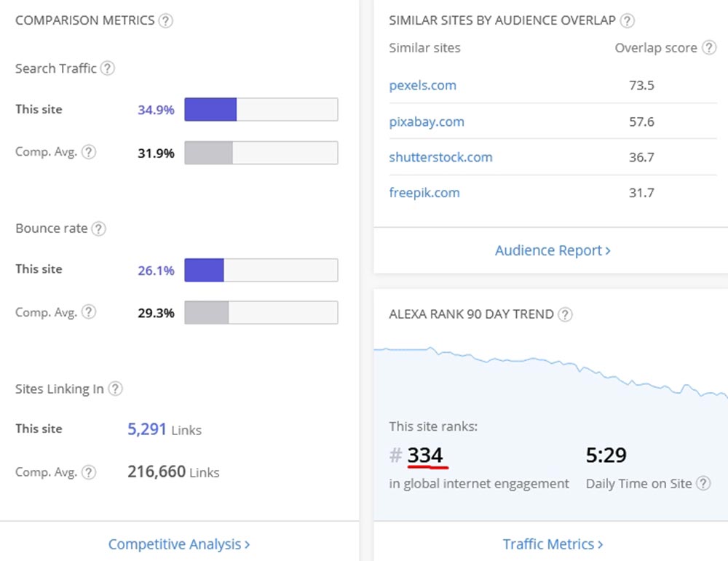728x561 pixels.
Task: Click the Bounce rate This site 26.1% bar
Action: [261, 270]
